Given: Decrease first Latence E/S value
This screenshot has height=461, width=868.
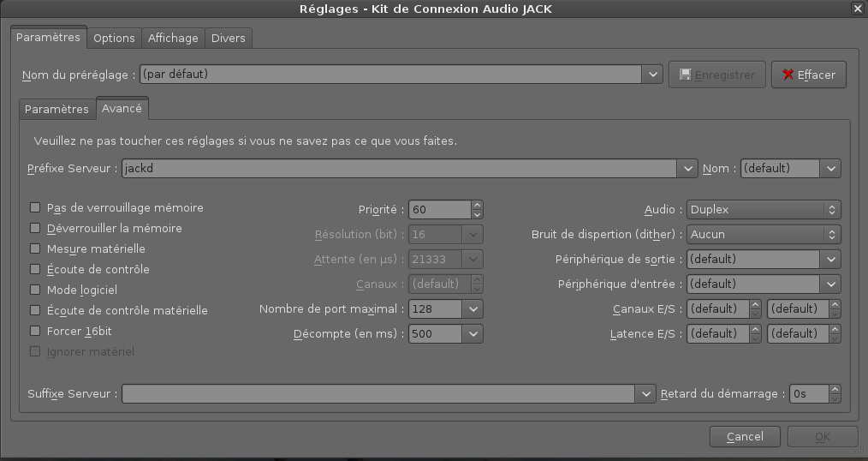Looking at the screenshot, I should click(755, 338).
